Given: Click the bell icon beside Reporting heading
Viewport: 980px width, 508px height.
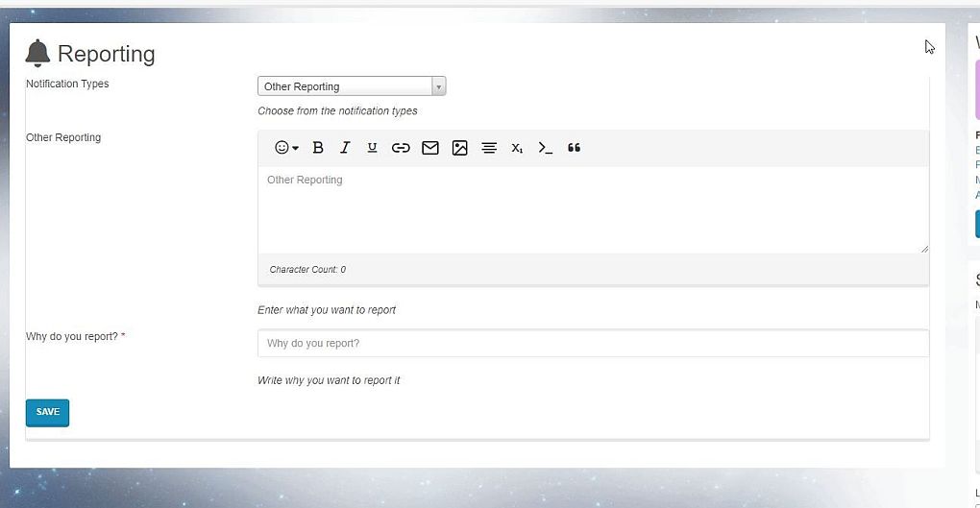Looking at the screenshot, I should pyautogui.click(x=37, y=54).
